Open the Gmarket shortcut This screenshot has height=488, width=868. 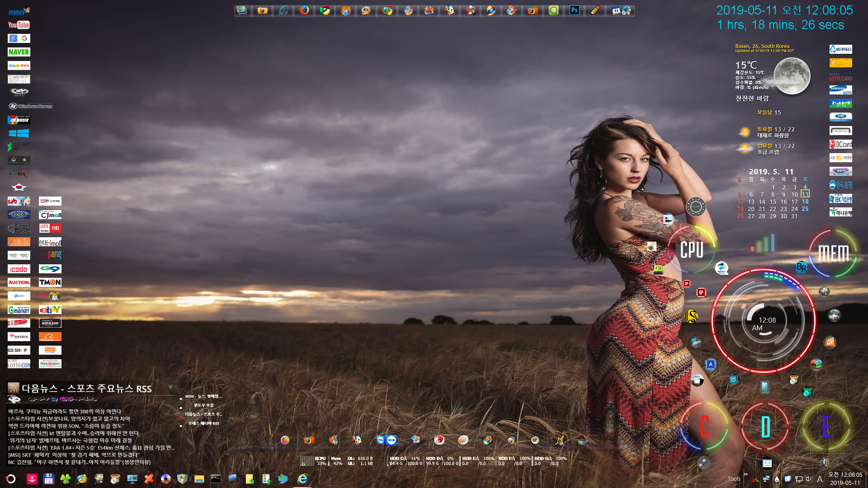19,310
